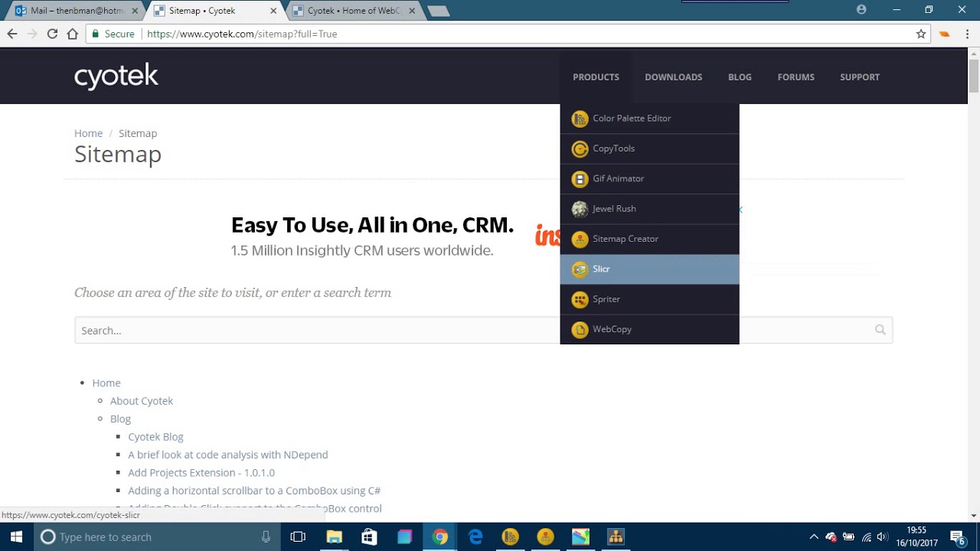Viewport: 980px width, 551px height.
Task: Open Spriter from the Products dropdown
Action: coord(649,299)
